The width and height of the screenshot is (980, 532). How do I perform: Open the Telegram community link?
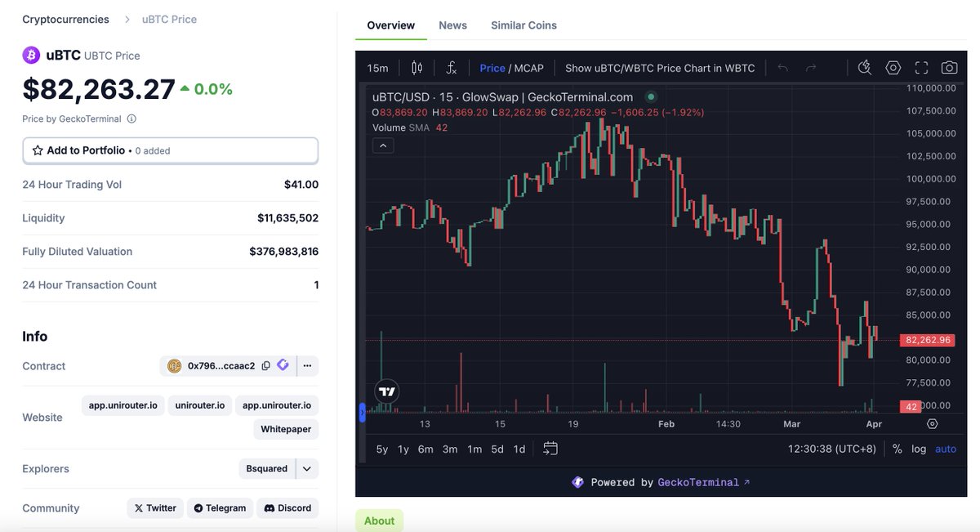[x=220, y=507]
